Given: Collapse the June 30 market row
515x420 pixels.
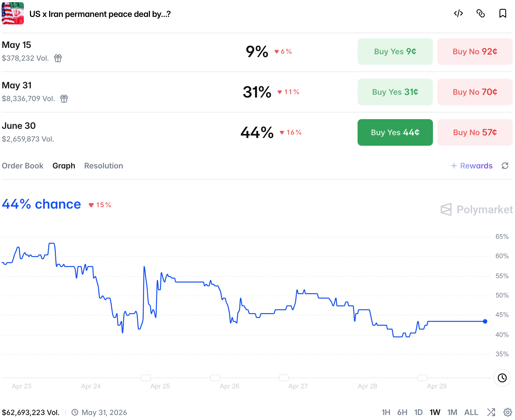Looking at the screenshot, I should click(139, 132).
